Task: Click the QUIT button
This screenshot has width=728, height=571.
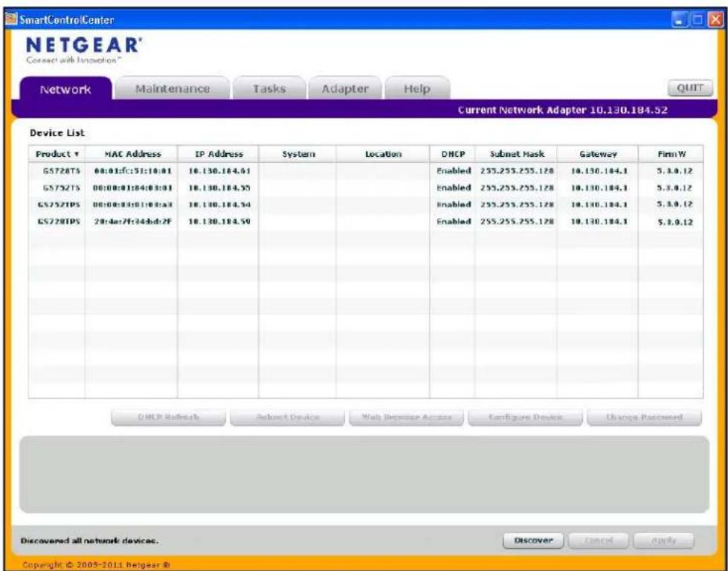Action: [690, 88]
